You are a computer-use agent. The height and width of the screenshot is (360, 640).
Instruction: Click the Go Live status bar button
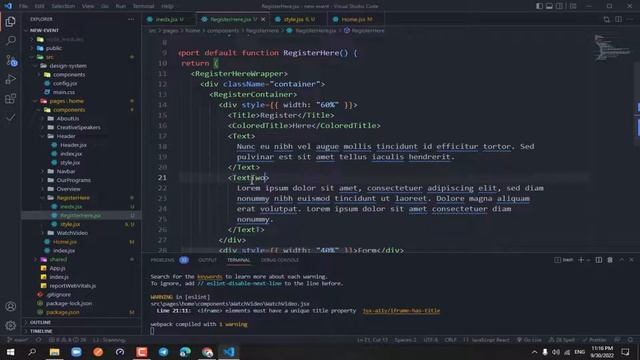(x=529, y=340)
